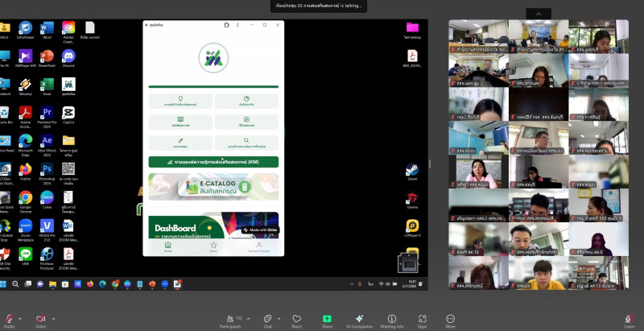Click the Made with Glide badge
This screenshot has width=644, height=331.
pyautogui.click(x=260, y=230)
